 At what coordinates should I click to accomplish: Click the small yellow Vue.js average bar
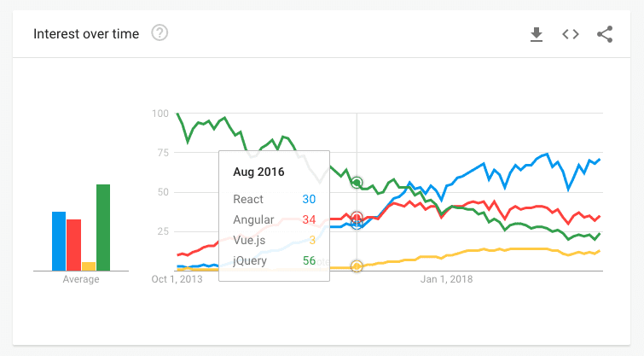[89, 266]
